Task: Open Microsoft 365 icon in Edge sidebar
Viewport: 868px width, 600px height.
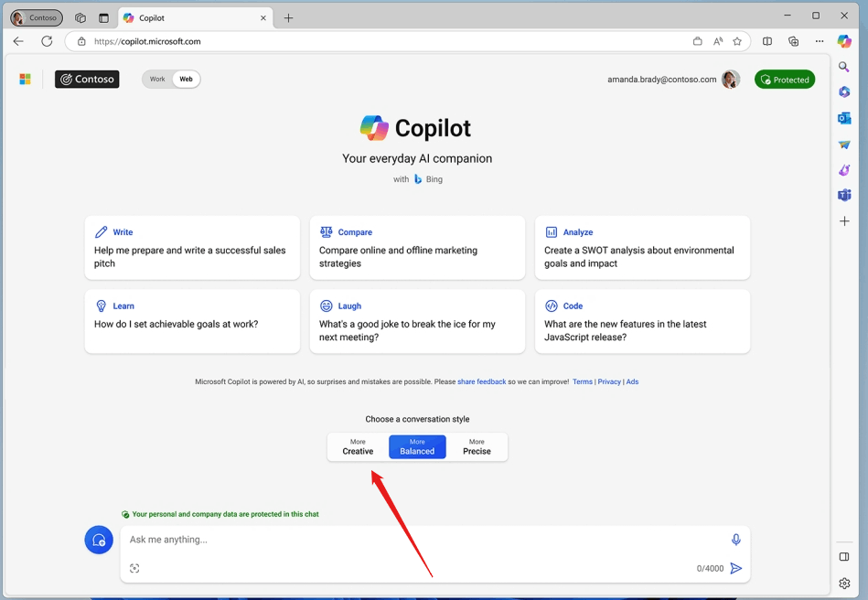Action: pos(843,91)
